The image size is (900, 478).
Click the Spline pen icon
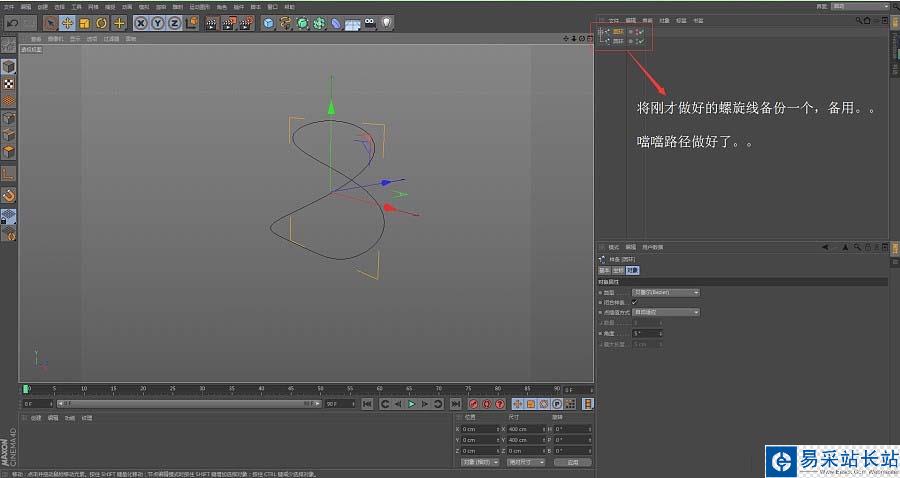pyautogui.click(x=285, y=23)
